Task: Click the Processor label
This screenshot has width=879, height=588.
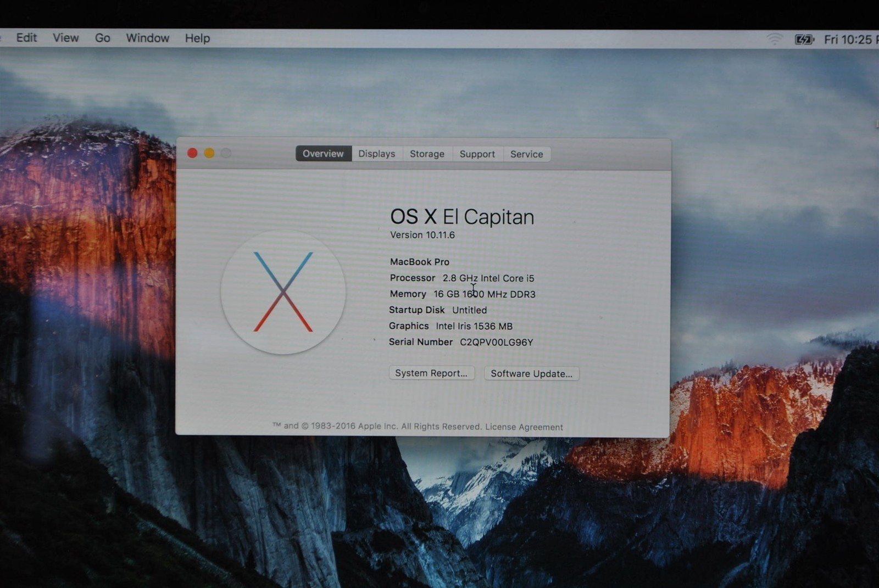Action: pyautogui.click(x=413, y=278)
